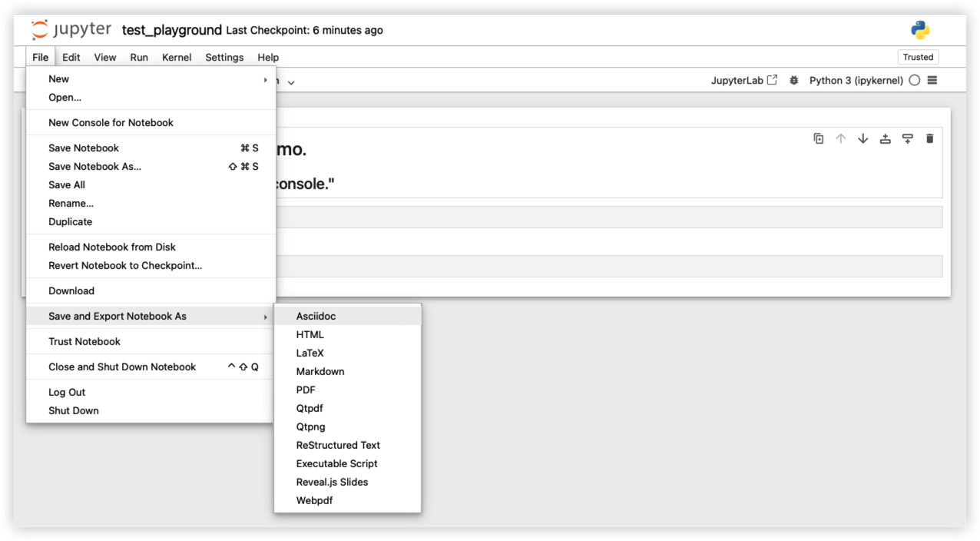Open the cell type dropdown chevron

291,81
